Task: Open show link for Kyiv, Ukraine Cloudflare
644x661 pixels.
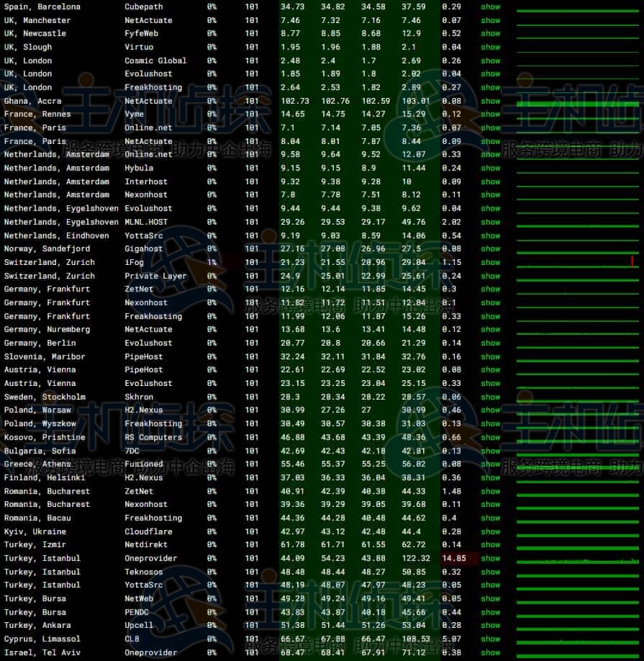Action: click(x=490, y=531)
